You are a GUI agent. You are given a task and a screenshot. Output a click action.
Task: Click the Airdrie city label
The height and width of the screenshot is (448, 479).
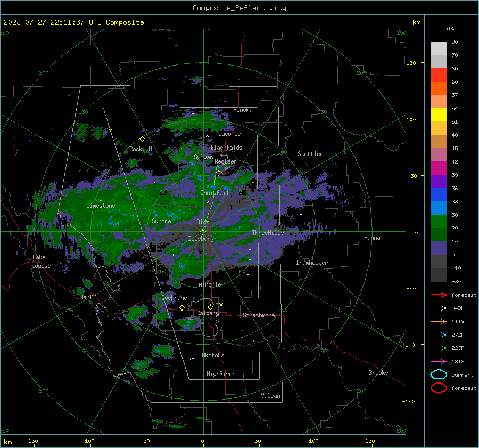click(210, 284)
